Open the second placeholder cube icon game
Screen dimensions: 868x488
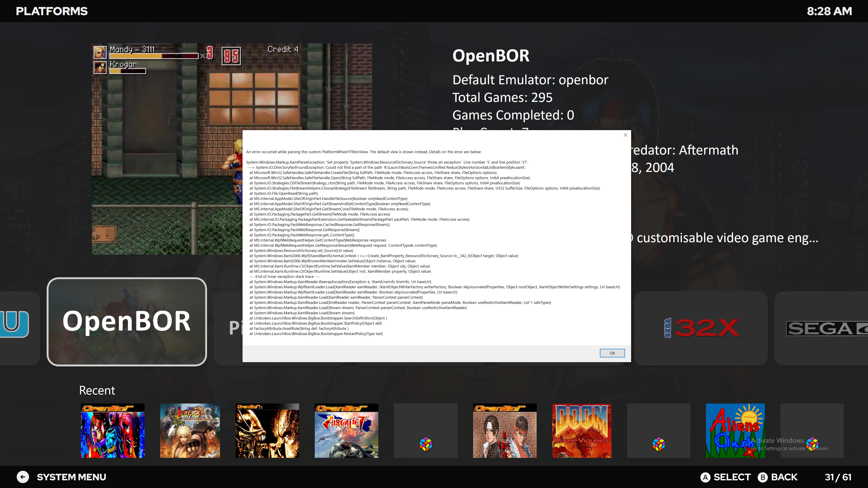(x=658, y=431)
